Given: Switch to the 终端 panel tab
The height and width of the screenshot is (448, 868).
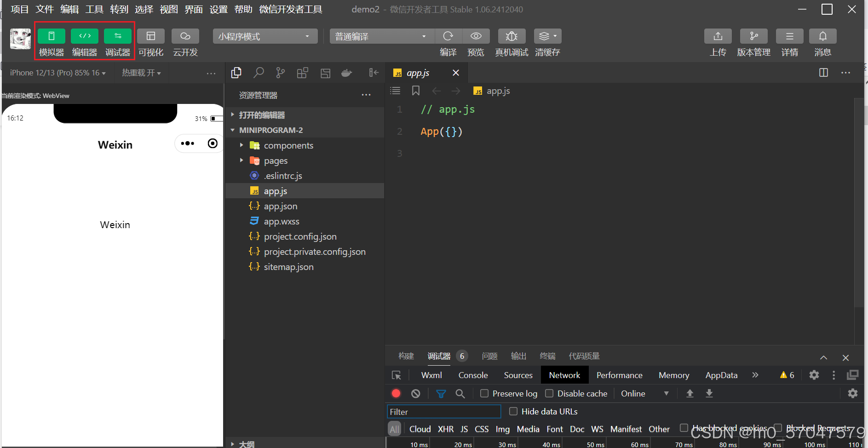Looking at the screenshot, I should 547,356.
